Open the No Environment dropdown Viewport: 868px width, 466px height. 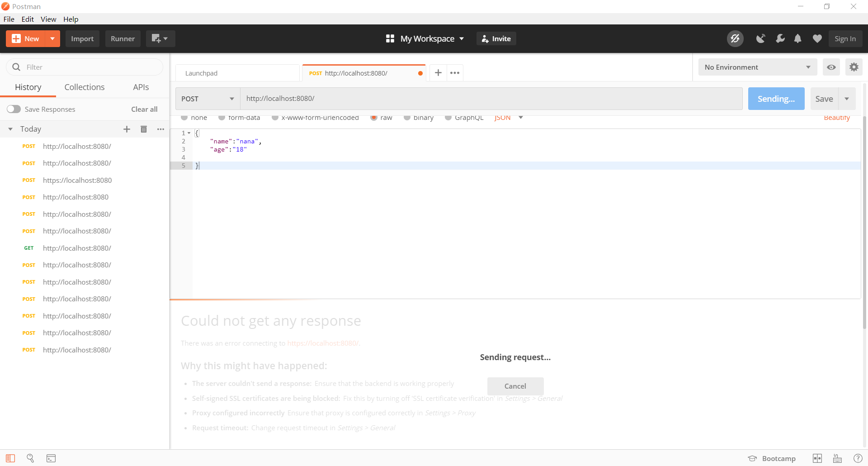coord(758,67)
